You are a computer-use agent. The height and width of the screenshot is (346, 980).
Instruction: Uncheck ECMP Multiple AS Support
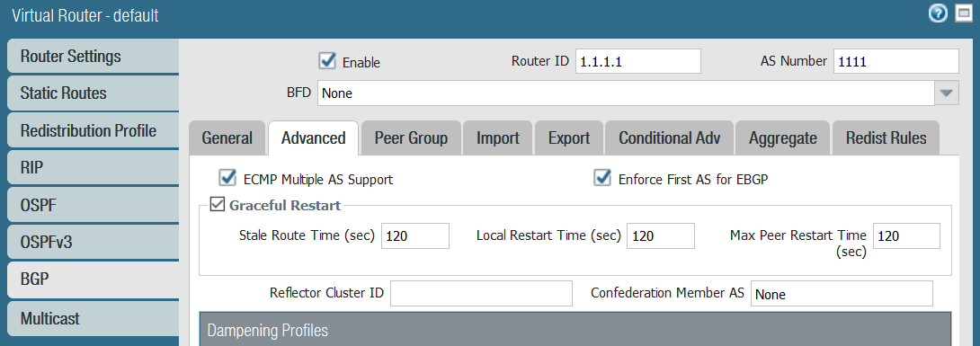227,178
